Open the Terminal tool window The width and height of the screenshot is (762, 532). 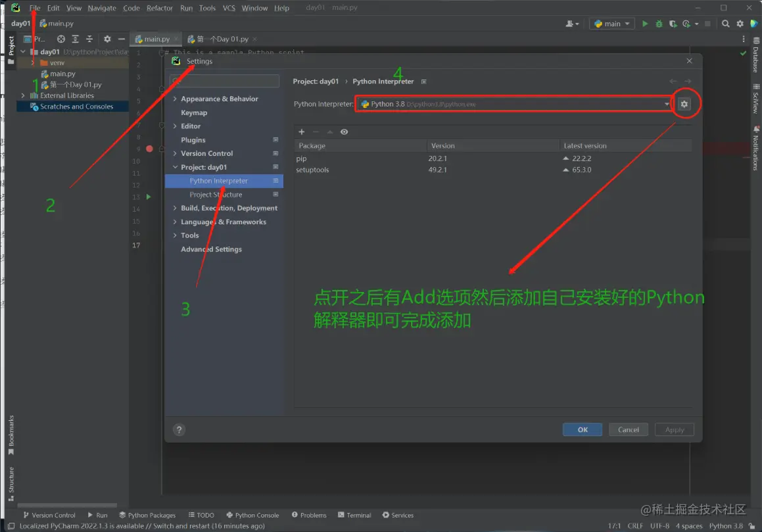point(354,515)
